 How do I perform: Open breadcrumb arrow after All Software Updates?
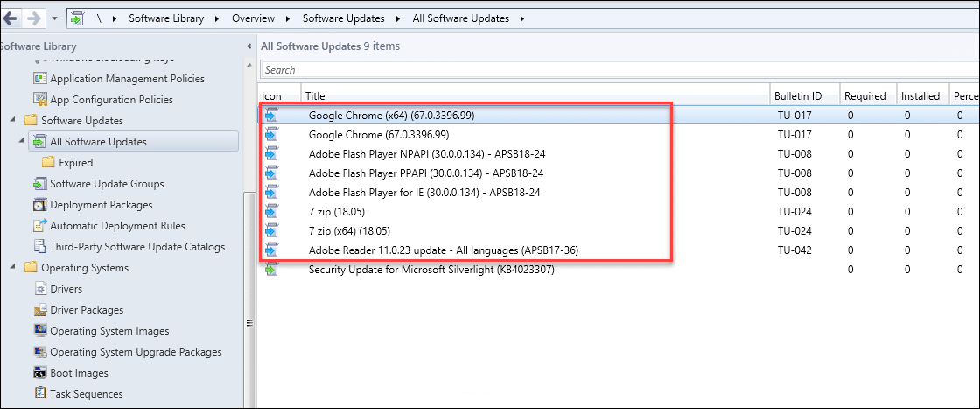[521, 18]
